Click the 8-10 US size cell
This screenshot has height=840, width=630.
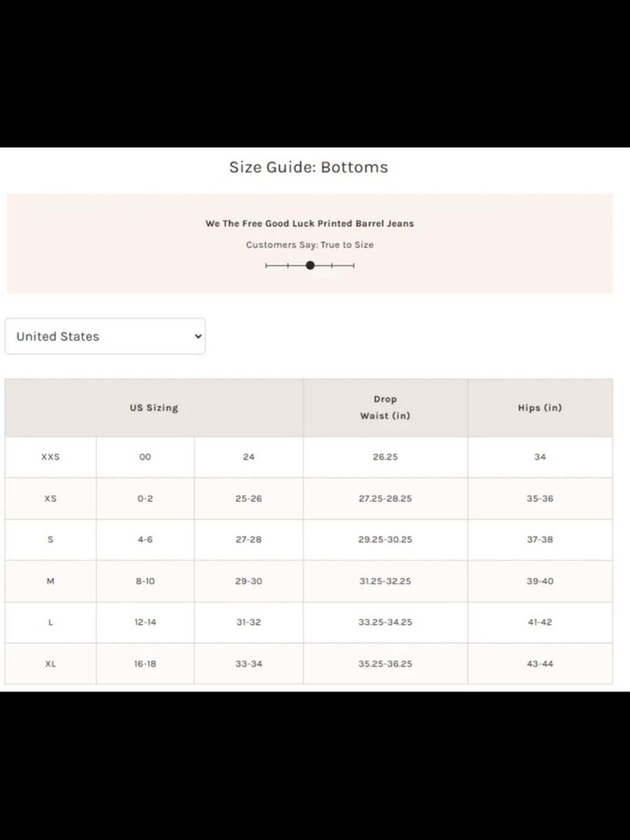point(146,581)
